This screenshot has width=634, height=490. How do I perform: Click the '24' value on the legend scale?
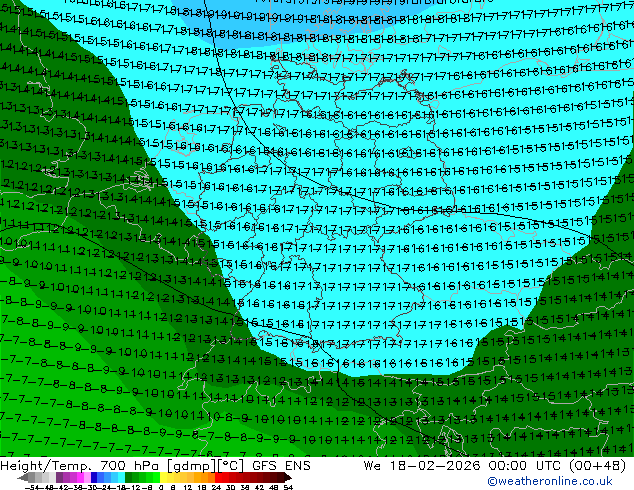[x=216, y=487]
